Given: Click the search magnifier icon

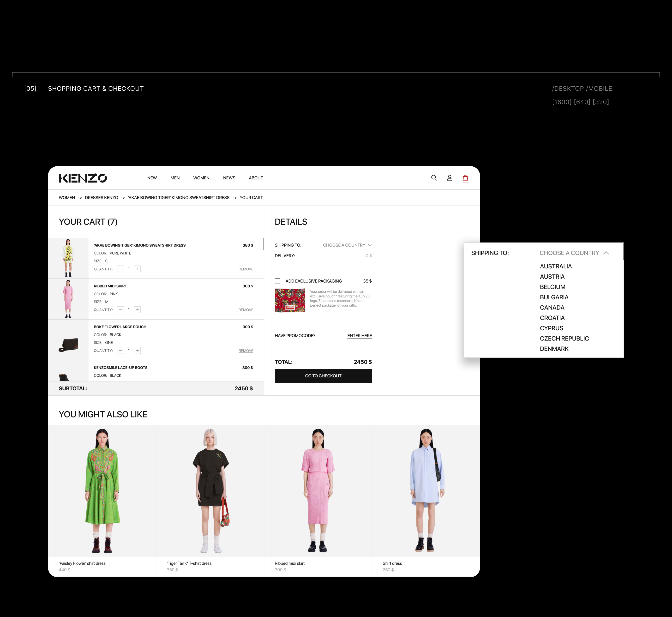Looking at the screenshot, I should 434,178.
